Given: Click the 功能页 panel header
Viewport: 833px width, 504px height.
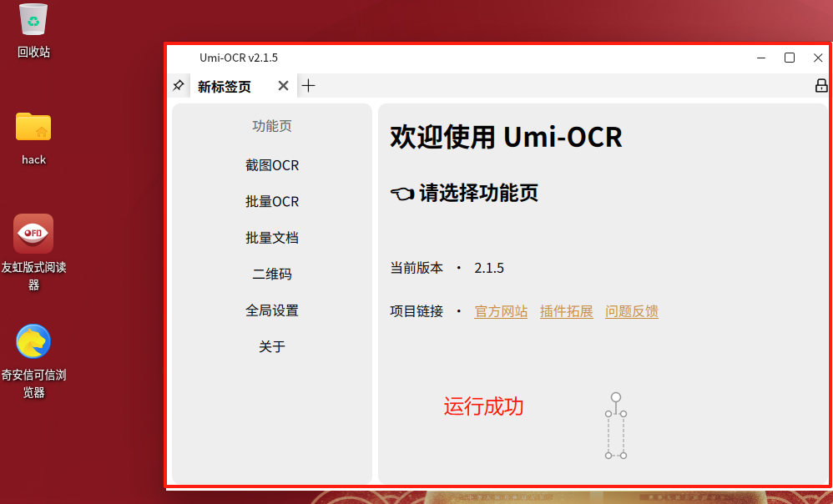Looking at the screenshot, I should click(x=272, y=126).
